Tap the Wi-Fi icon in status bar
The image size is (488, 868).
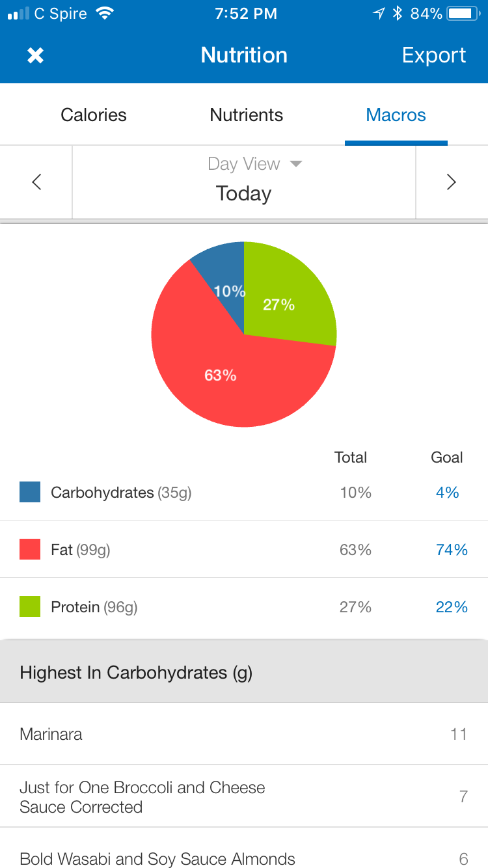coord(104,14)
